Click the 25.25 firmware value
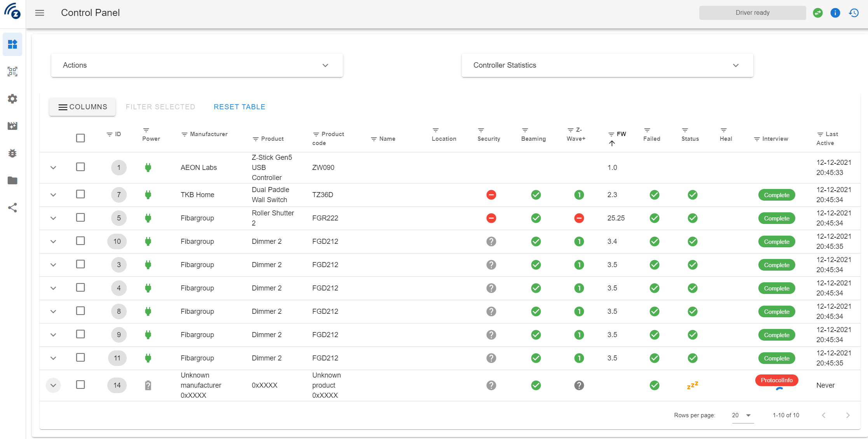Screen dimensions: 868x439 [616, 218]
